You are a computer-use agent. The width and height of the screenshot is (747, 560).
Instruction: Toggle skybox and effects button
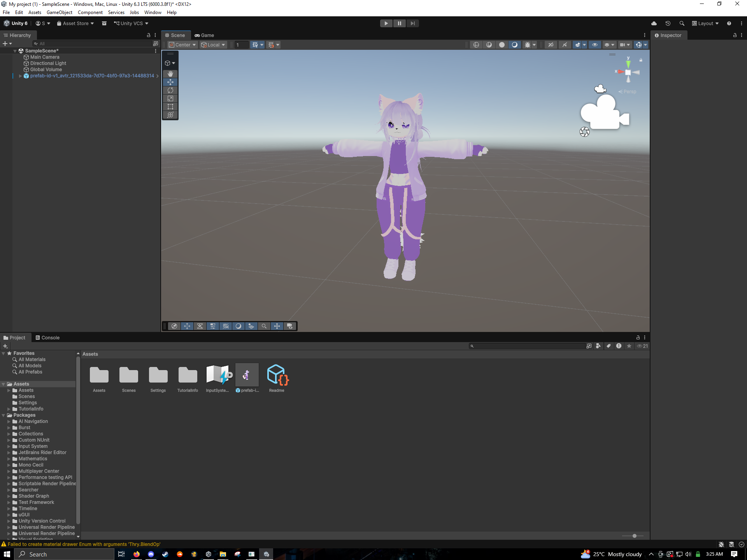[577, 45]
